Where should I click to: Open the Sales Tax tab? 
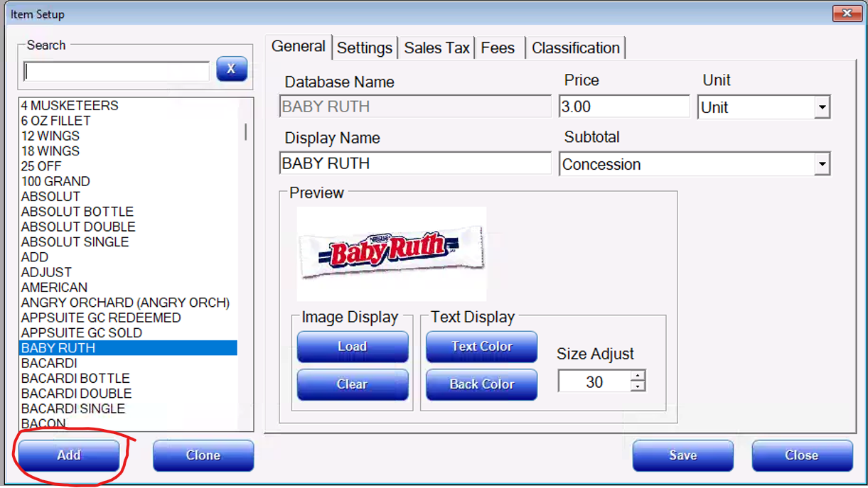click(x=437, y=48)
